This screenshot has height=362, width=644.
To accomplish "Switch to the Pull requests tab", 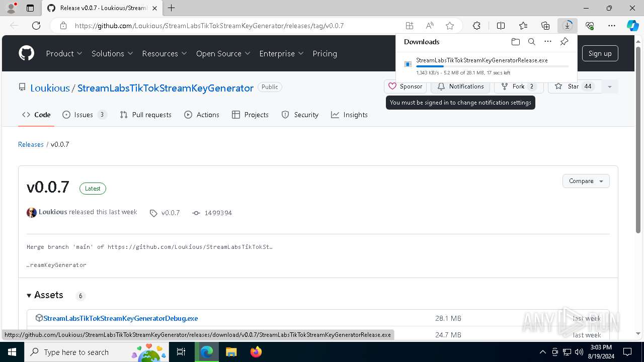I will point(146,115).
